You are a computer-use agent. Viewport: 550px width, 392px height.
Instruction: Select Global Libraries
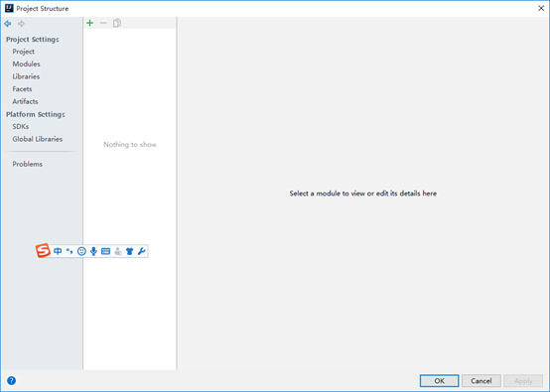tap(38, 139)
